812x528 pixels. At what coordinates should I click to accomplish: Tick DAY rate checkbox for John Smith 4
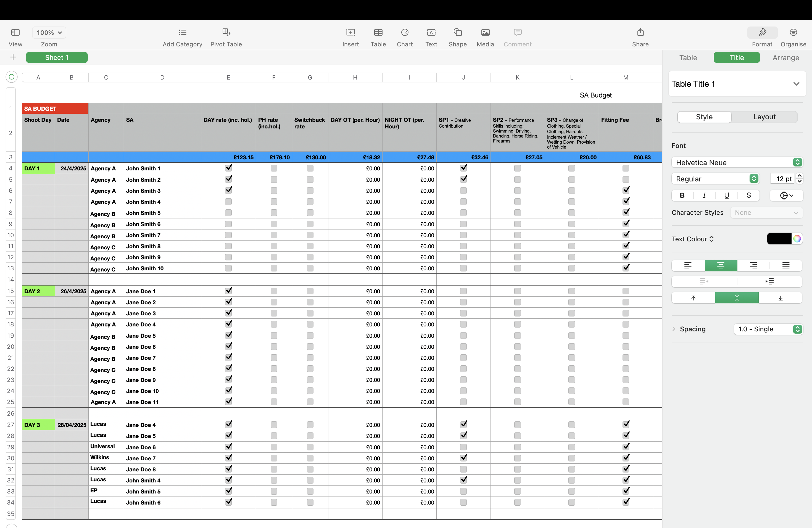pos(228,202)
